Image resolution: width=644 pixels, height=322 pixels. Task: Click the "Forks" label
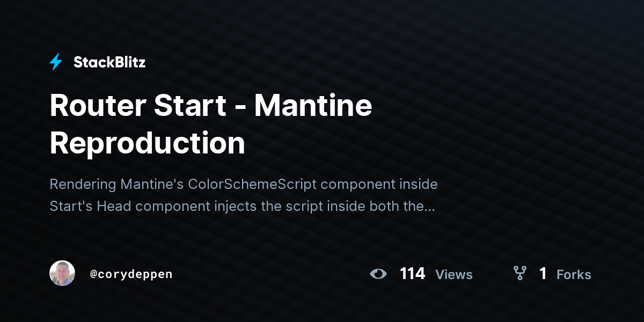tap(574, 275)
